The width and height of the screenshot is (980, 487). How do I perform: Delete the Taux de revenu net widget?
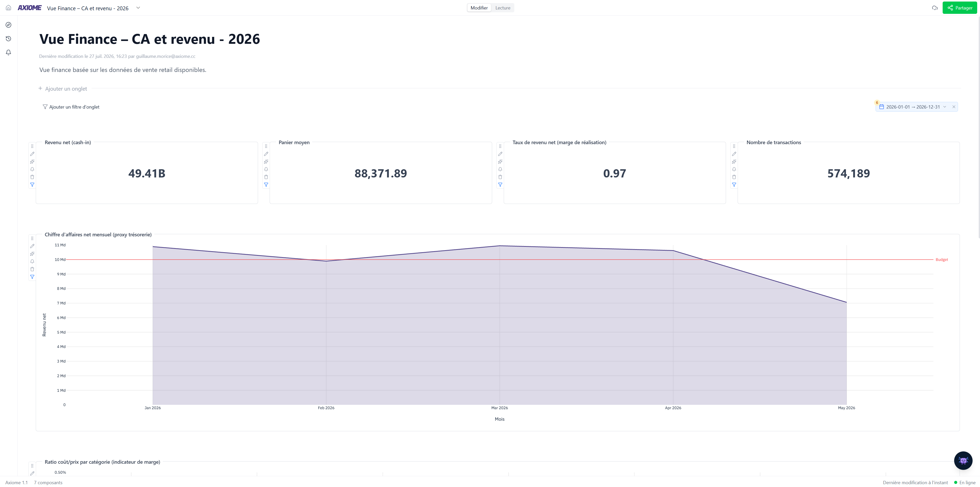coord(500,177)
